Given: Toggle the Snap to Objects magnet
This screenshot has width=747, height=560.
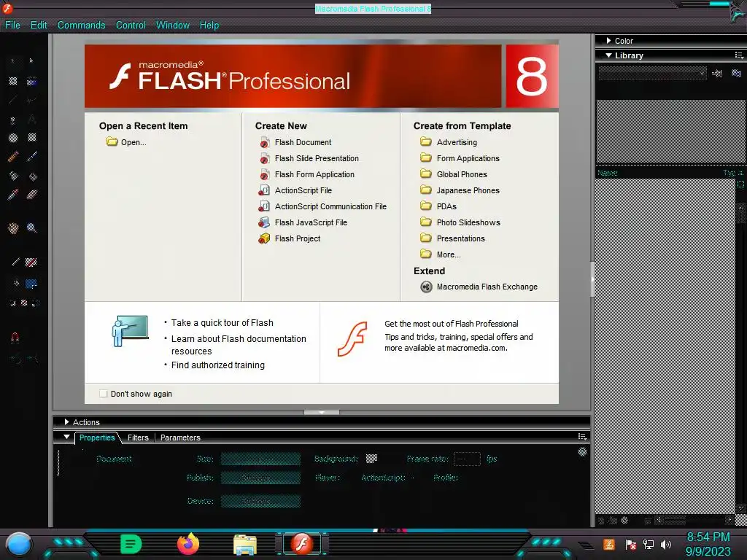Looking at the screenshot, I should (x=15, y=338).
